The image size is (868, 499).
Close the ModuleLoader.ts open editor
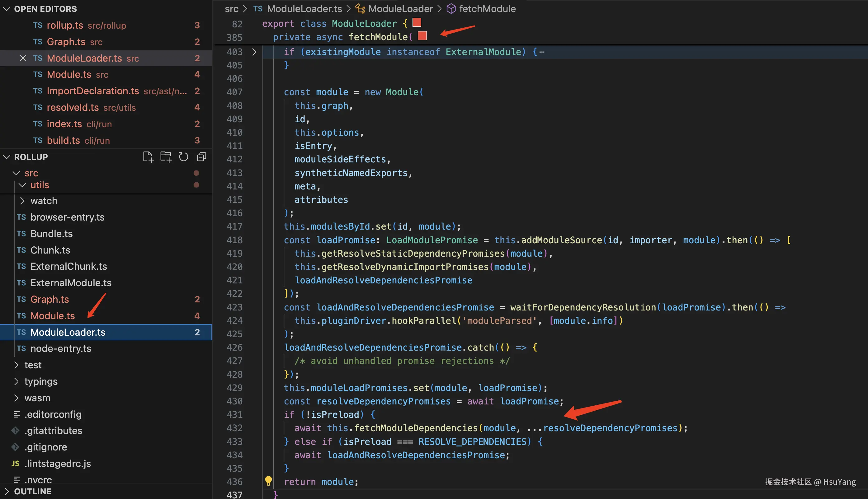point(23,58)
